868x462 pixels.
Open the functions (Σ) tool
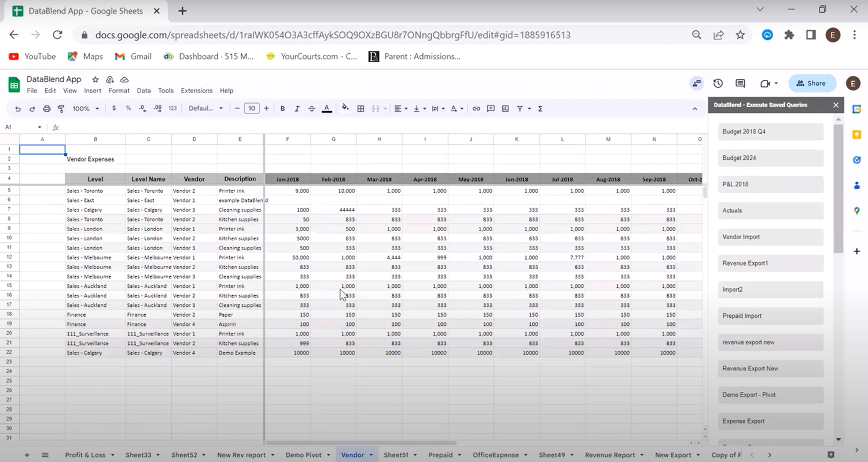[x=539, y=108]
